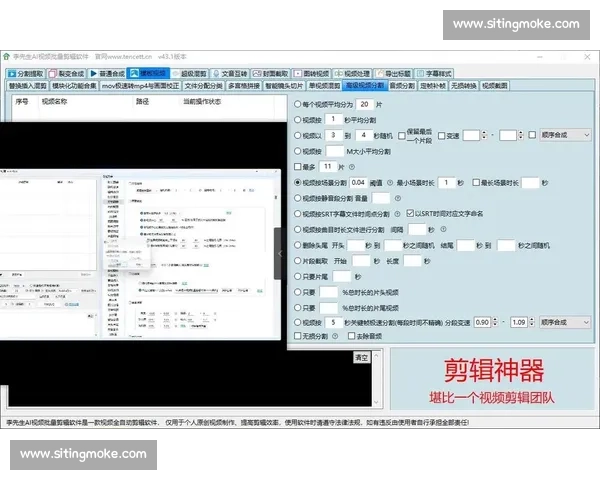Select 视频按5秒关键帧极速分割 radio
The image size is (600, 480).
click(297, 322)
